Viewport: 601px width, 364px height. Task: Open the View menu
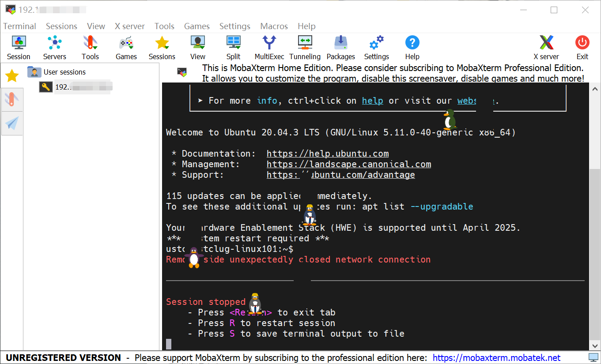pos(96,26)
